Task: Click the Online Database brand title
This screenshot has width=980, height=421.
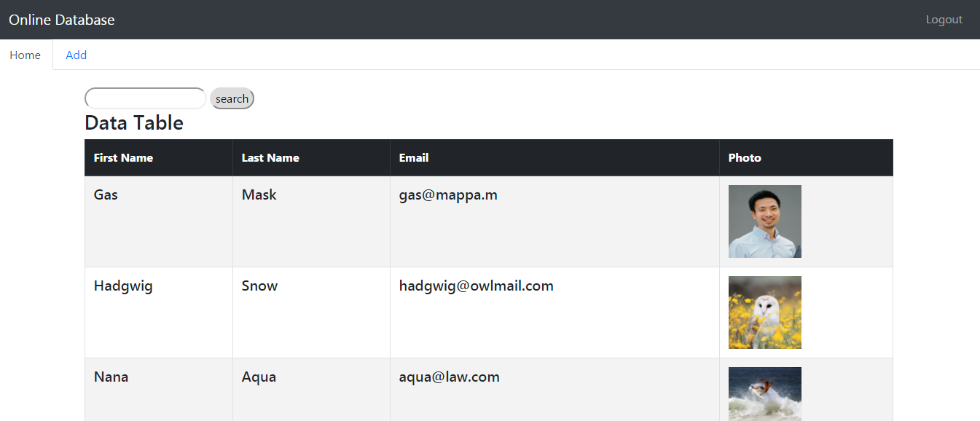Action: (62, 20)
